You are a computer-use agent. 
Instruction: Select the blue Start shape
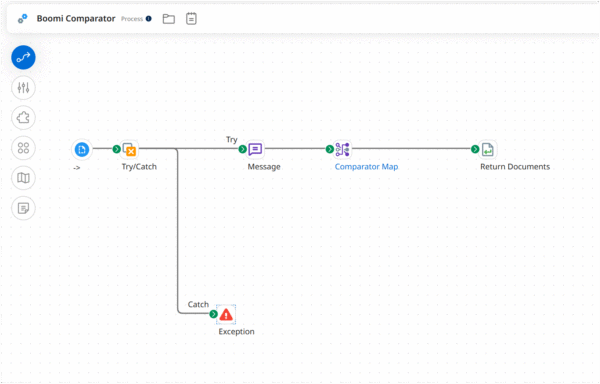click(x=82, y=150)
